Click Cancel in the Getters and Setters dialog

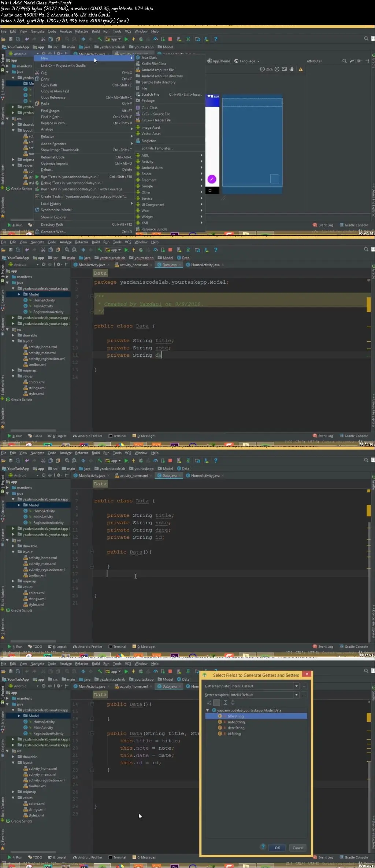coord(298,848)
